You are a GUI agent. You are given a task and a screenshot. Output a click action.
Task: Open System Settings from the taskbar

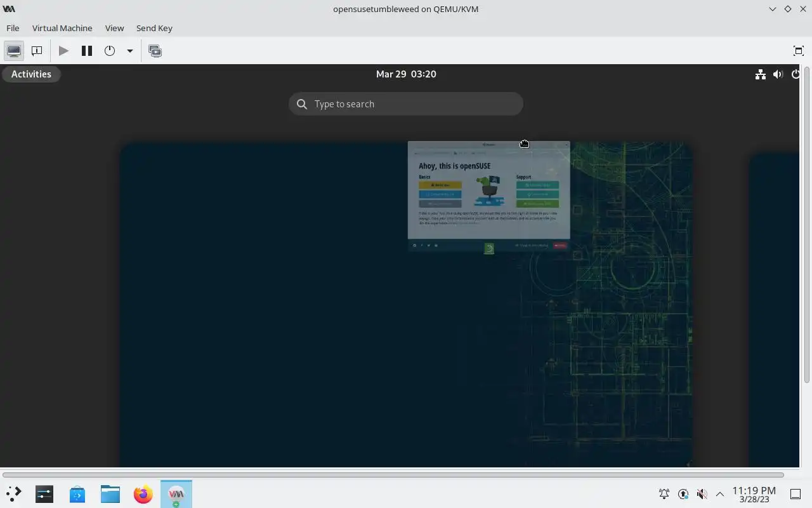click(x=44, y=493)
